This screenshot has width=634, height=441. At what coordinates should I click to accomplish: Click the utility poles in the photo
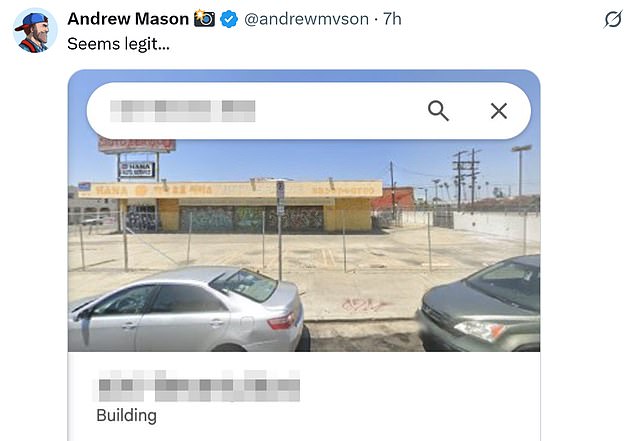point(467,179)
